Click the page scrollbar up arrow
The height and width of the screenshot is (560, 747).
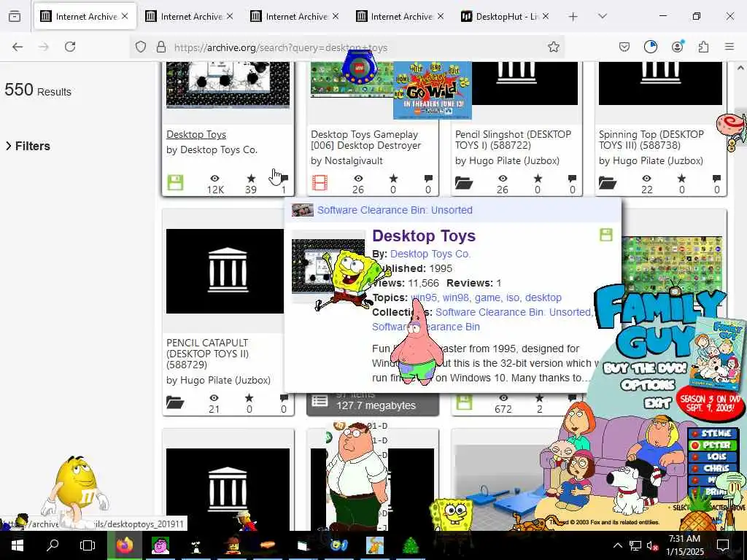pyautogui.click(x=741, y=68)
